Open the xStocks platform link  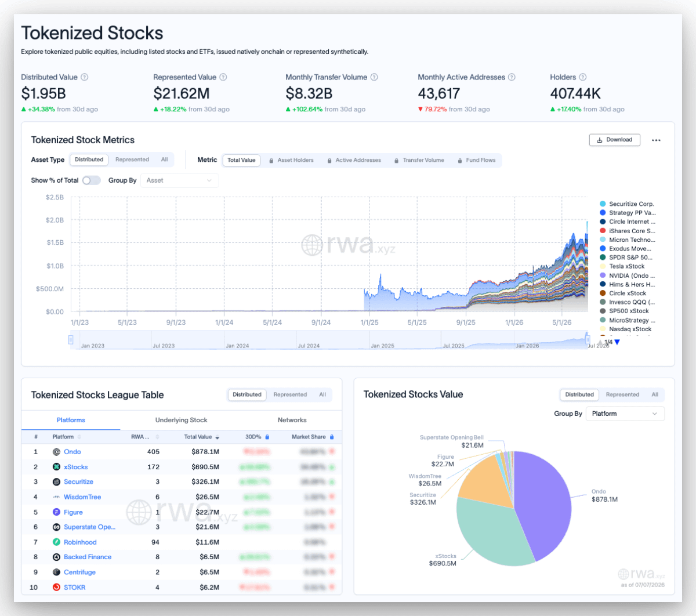76,467
